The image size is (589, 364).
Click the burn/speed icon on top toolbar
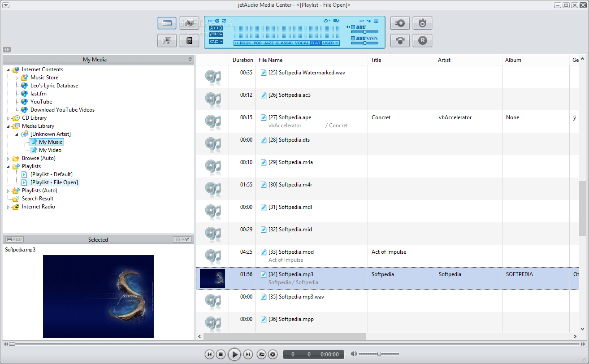[422, 23]
